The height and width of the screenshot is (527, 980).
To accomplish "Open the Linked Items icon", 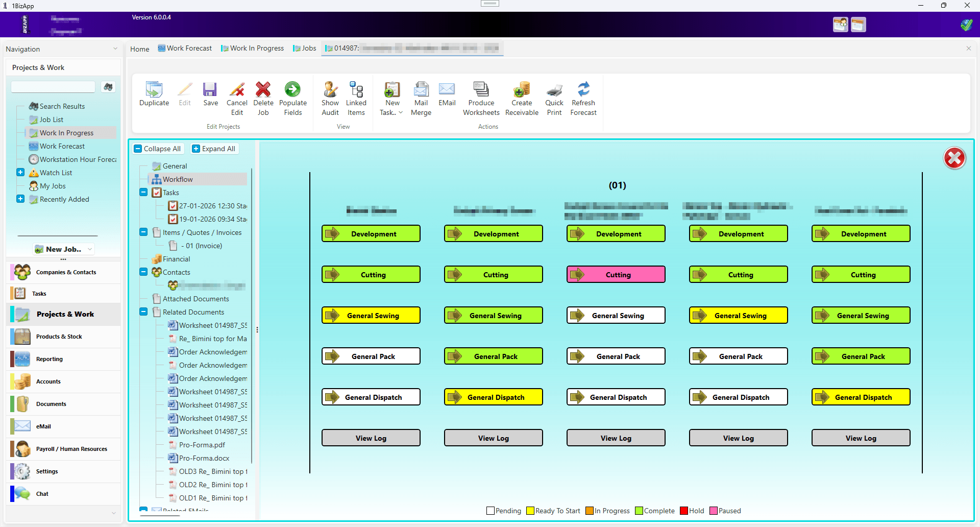I will [x=356, y=90].
